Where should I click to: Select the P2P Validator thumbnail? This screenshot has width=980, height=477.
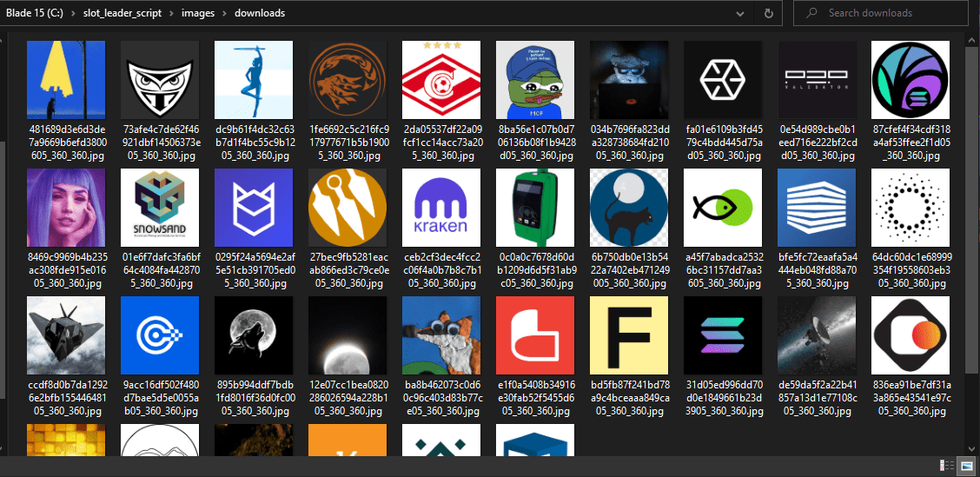click(817, 79)
